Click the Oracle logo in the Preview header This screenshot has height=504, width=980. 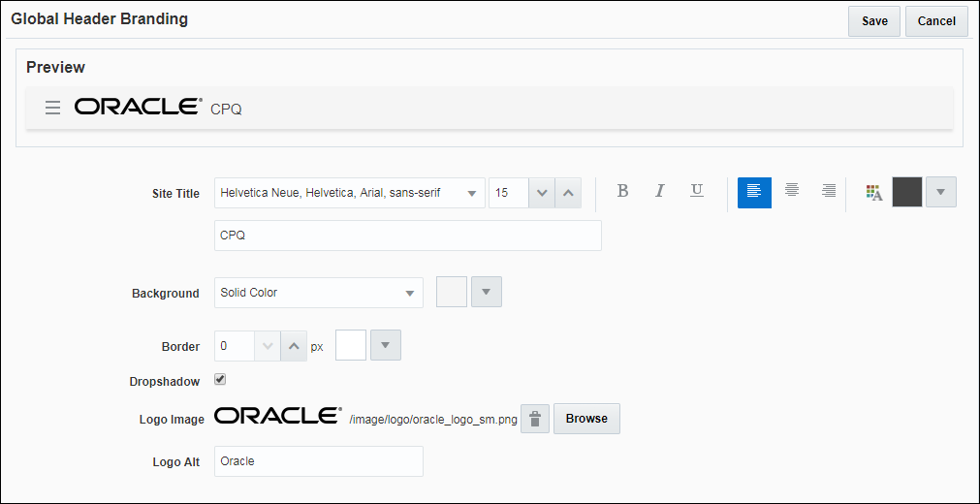(138, 107)
